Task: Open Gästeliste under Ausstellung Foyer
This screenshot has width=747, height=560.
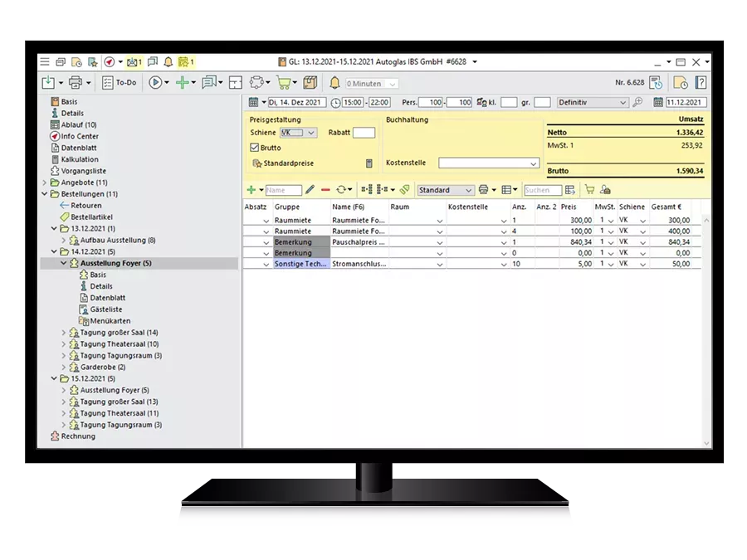Action: click(x=105, y=309)
